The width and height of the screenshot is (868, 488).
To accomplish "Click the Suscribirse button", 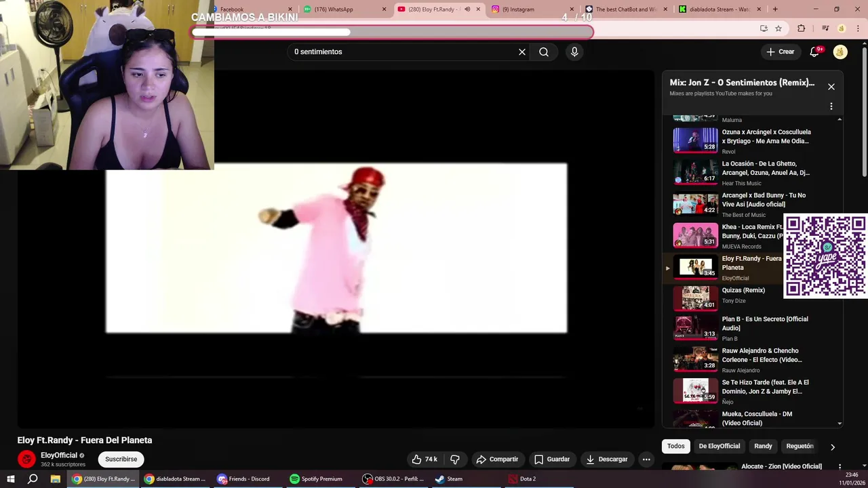I will tap(121, 459).
